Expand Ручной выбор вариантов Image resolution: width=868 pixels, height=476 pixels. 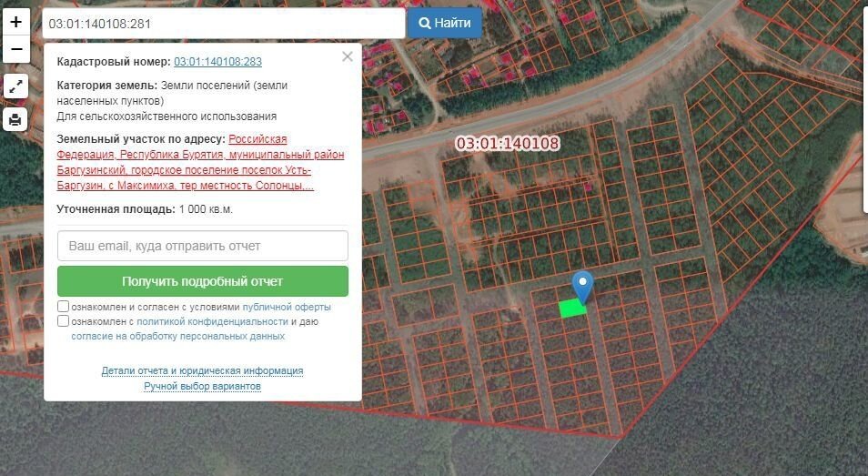coord(202,387)
